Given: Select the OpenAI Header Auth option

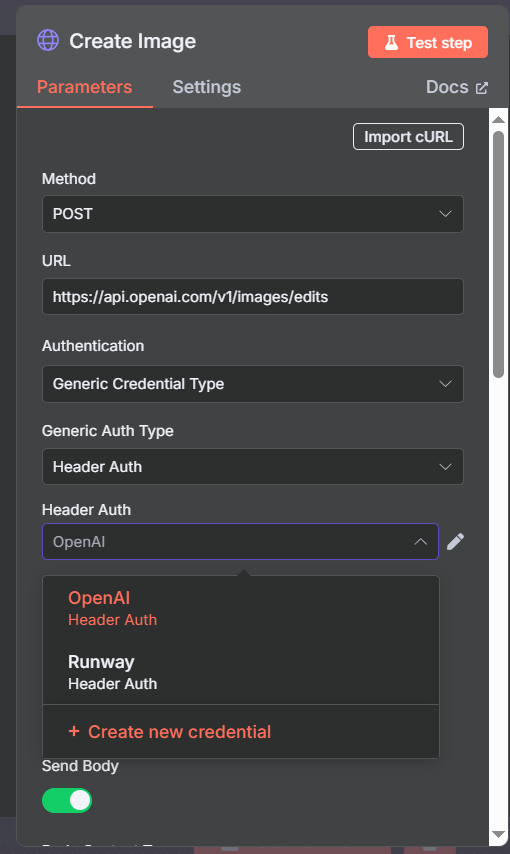Looking at the screenshot, I should pyautogui.click(x=241, y=608).
